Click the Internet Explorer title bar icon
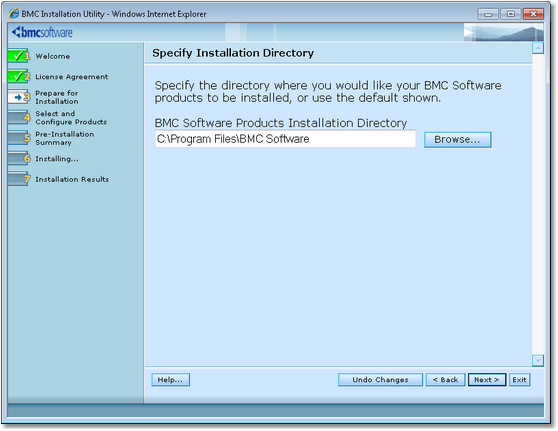The image size is (558, 431). 14,14
